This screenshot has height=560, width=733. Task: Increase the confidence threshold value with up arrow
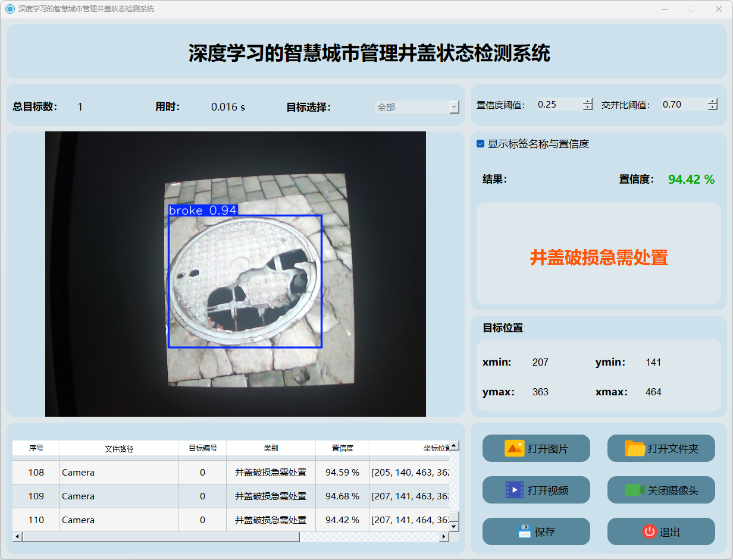[x=588, y=102]
